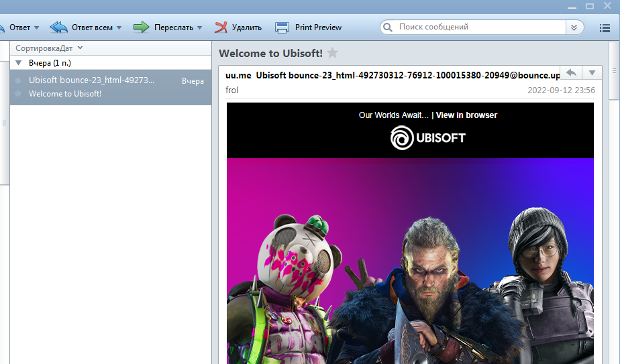Collapse the Вчера message group
Screen dimensions: 620x364
coord(18,63)
